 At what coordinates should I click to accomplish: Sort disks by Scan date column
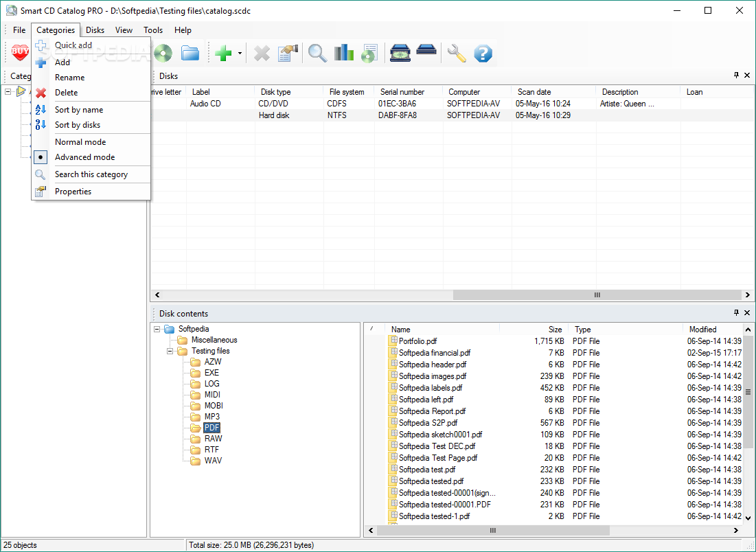(x=554, y=92)
